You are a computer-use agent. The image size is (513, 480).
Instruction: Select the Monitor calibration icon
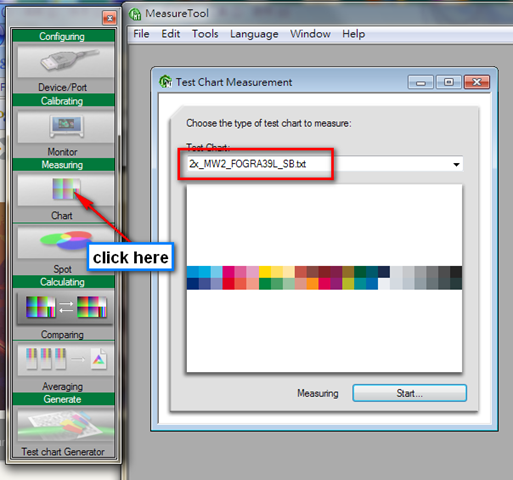(66, 127)
